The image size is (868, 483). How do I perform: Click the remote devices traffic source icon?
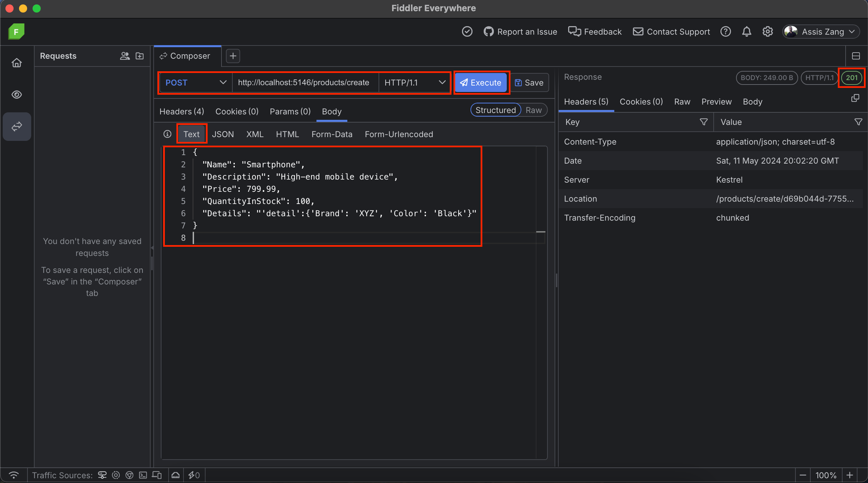tap(157, 475)
